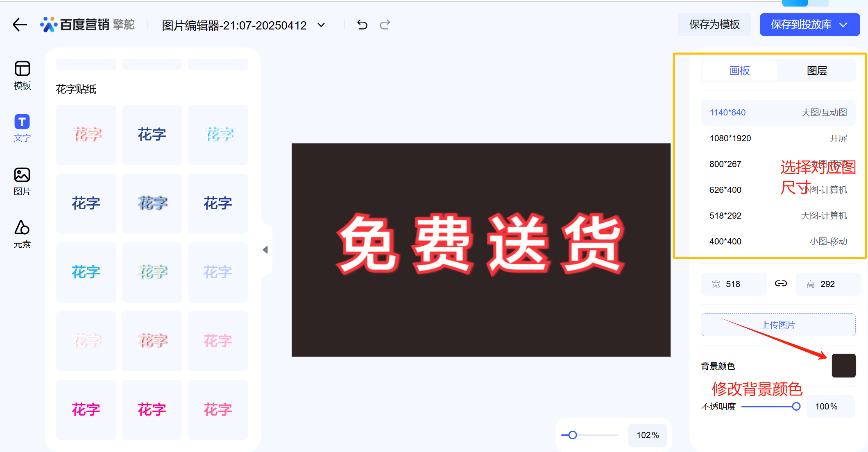The image size is (868, 452).
Task: Click the back arrow icon
Action: tap(20, 25)
